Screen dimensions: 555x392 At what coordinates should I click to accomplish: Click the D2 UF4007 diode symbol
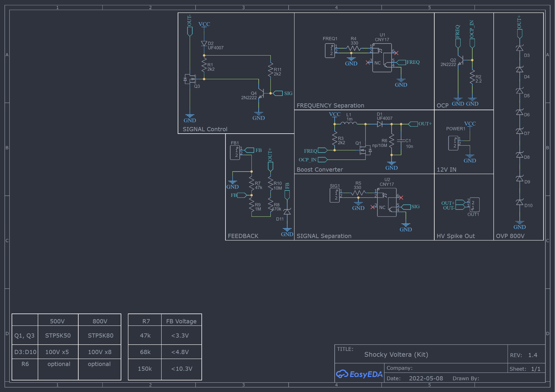pyautogui.click(x=204, y=44)
